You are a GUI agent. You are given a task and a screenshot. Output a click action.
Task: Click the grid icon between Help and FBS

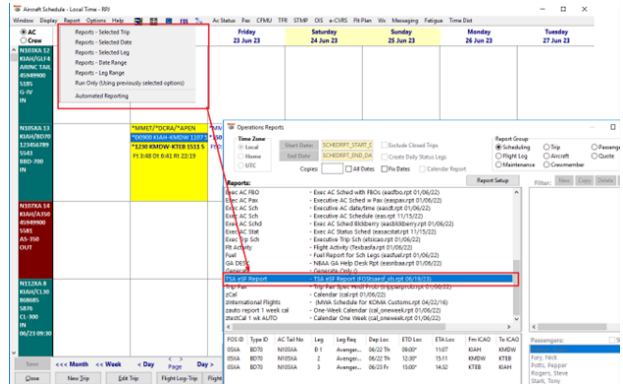tap(153, 21)
